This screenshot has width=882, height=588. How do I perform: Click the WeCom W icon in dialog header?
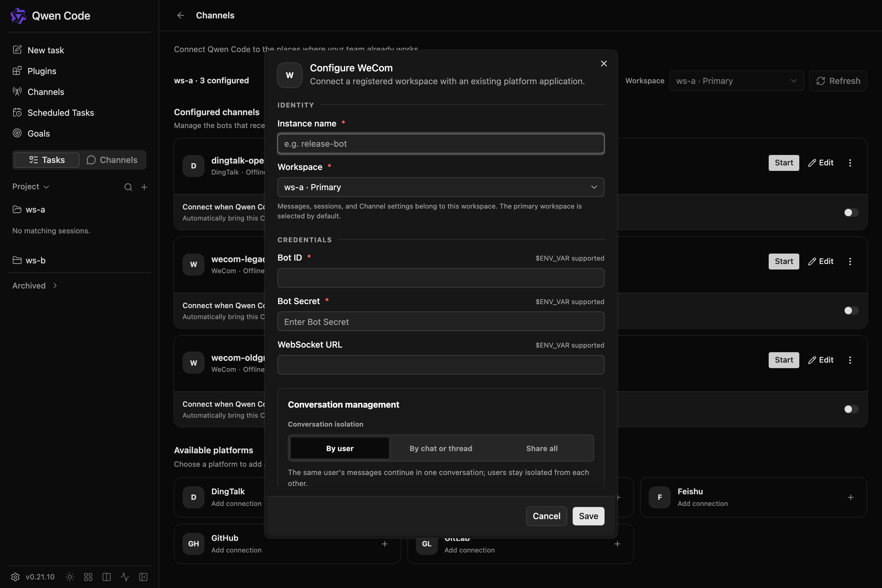(x=289, y=75)
